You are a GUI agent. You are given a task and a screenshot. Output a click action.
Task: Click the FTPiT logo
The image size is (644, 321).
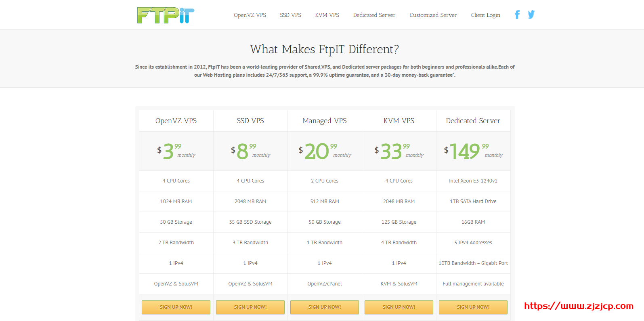pyautogui.click(x=166, y=15)
